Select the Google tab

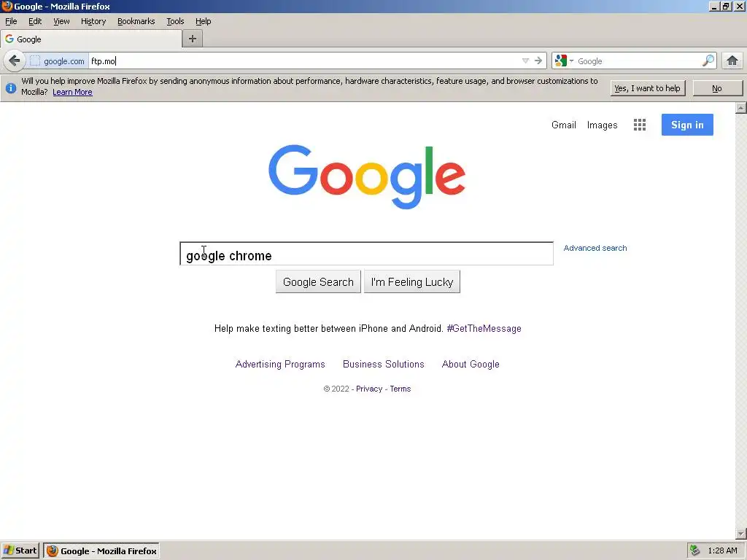coord(91,39)
